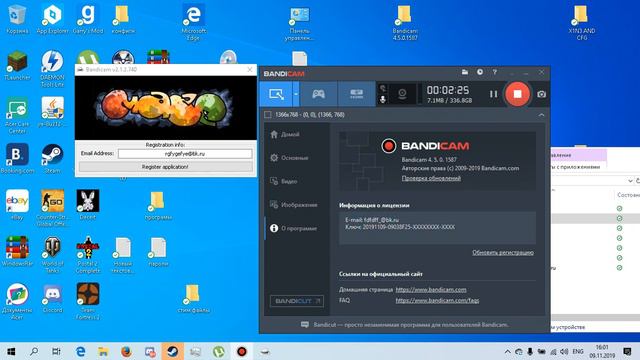Select Bandicam screen recording mode

(x=276, y=94)
